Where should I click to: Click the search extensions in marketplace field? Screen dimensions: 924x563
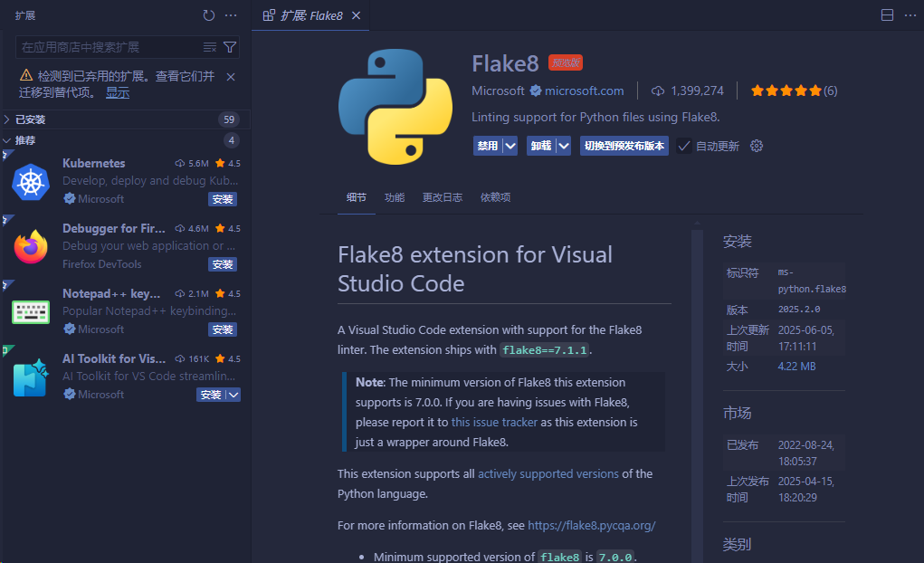[110, 47]
